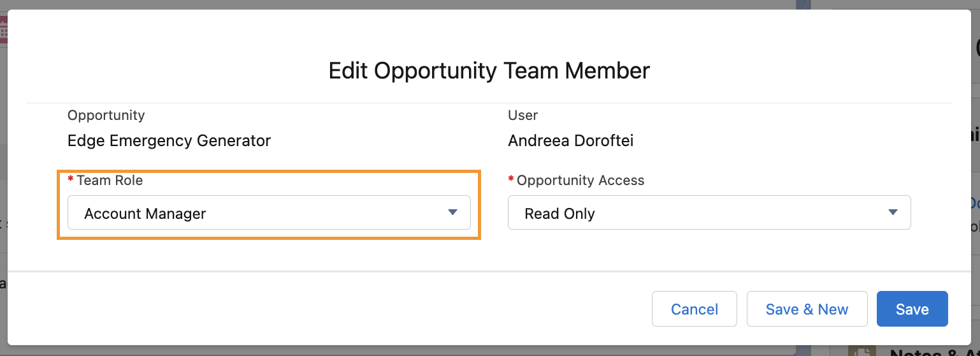Click the Edit Opportunity Team Member heading

coord(489,70)
